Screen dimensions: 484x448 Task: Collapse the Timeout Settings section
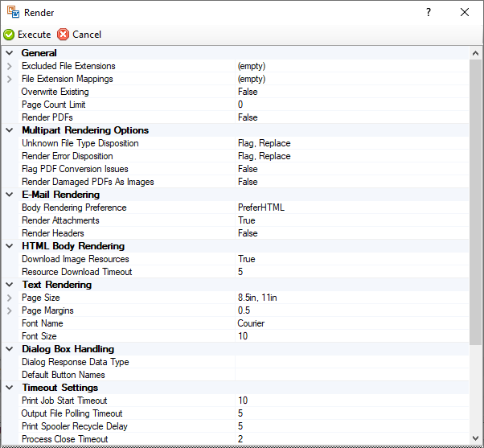pyautogui.click(x=9, y=388)
